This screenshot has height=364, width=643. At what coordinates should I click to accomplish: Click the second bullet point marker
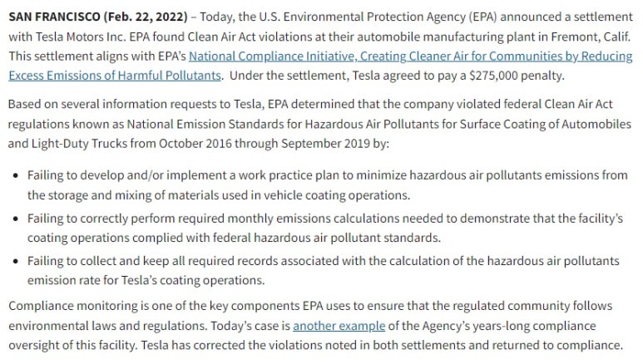[x=16, y=219]
